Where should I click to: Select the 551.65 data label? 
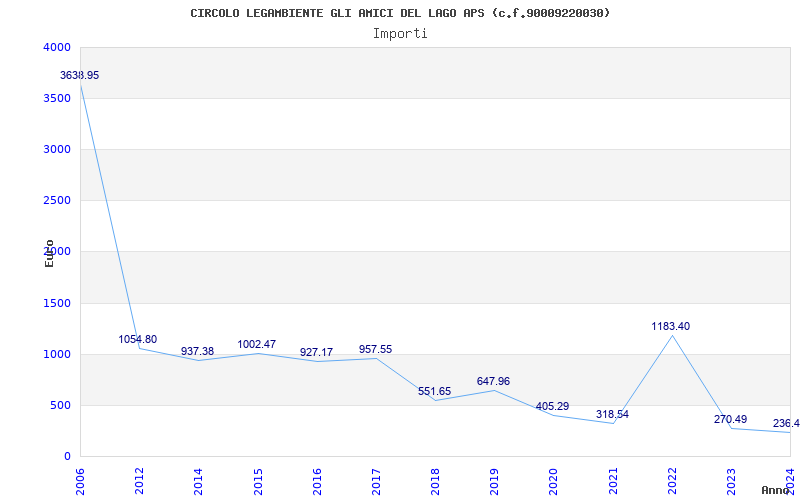434,392
